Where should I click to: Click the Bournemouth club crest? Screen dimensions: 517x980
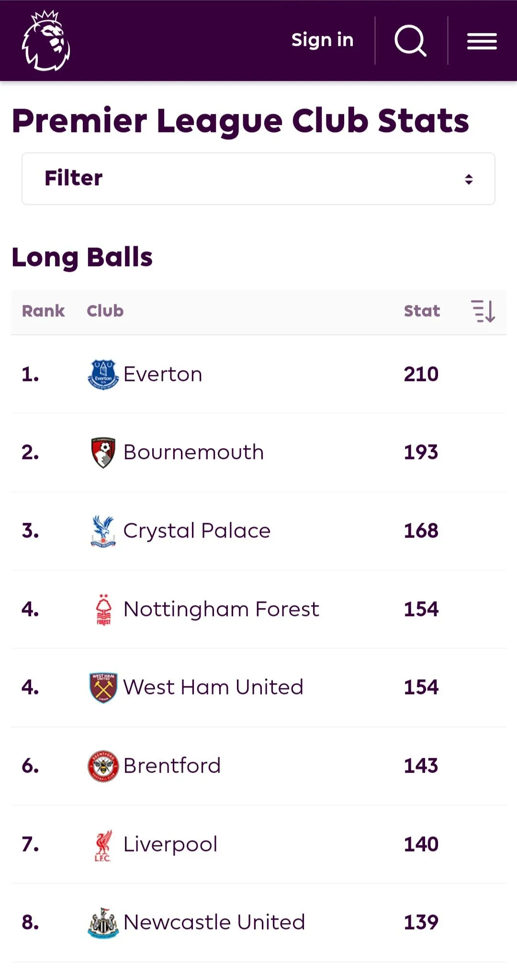[103, 452]
